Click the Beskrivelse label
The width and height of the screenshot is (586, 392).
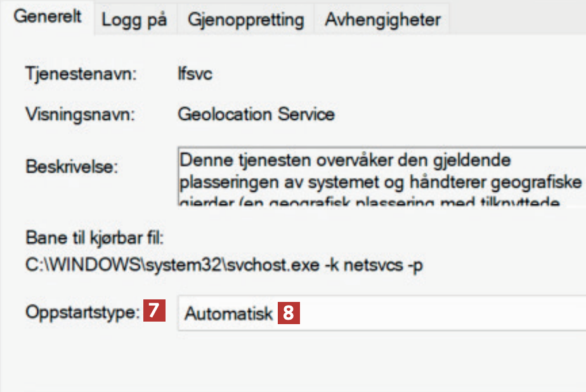coord(72,166)
